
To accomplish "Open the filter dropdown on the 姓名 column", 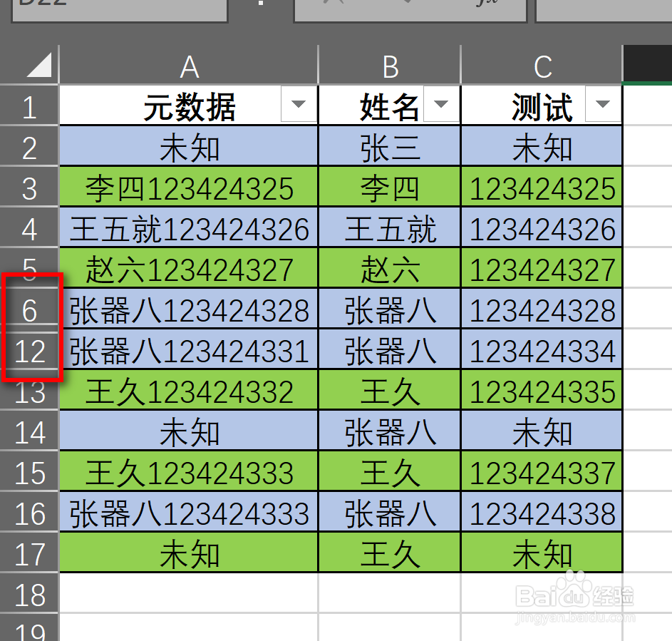I will (442, 103).
